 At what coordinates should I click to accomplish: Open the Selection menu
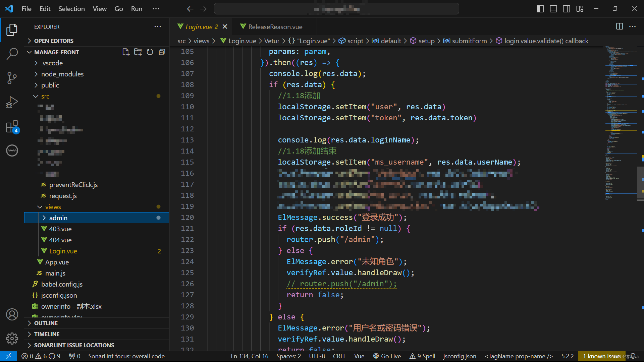pyautogui.click(x=71, y=9)
